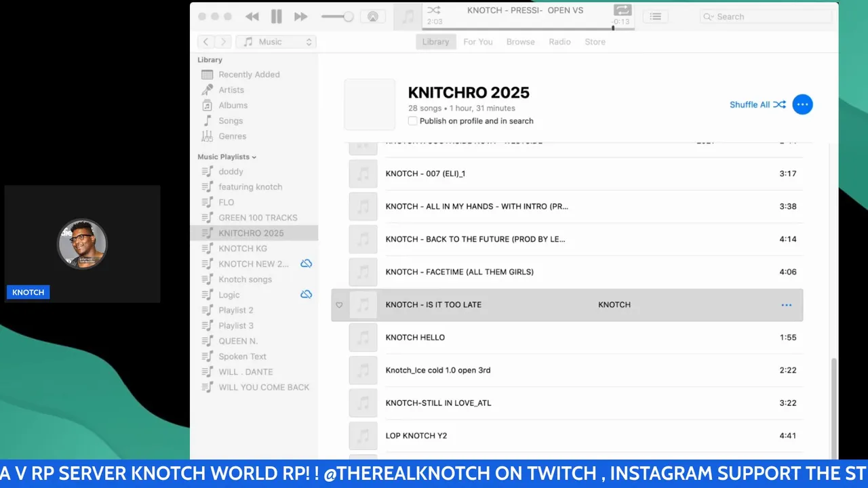Screen dimensions: 868x488
Task: Select Knotch_Ice cold 1.0 open 3rd song
Action: click(567, 370)
